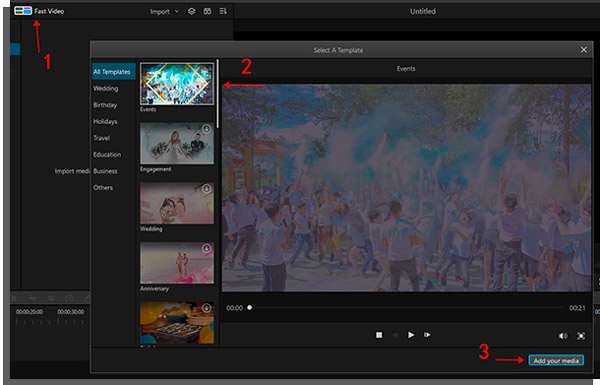The height and width of the screenshot is (385, 600).
Task: Choose the Engagement template thumbnail
Action: [177, 144]
